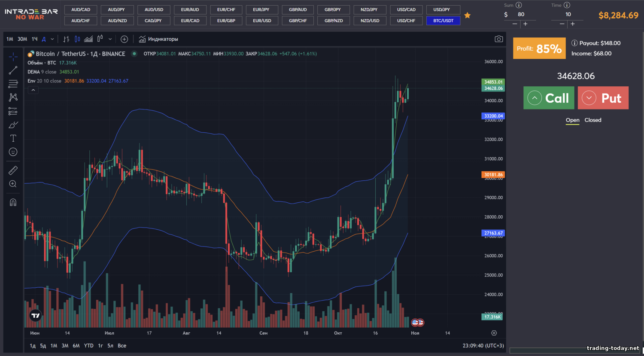Viewport: 644px width, 356px height.
Task: Take a chart snapshot with camera icon
Action: [x=498, y=39]
